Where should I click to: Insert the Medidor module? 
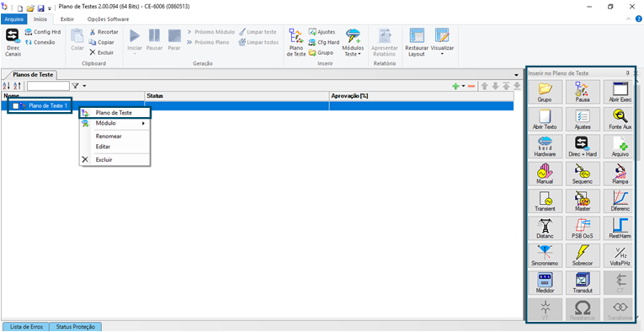(544, 282)
